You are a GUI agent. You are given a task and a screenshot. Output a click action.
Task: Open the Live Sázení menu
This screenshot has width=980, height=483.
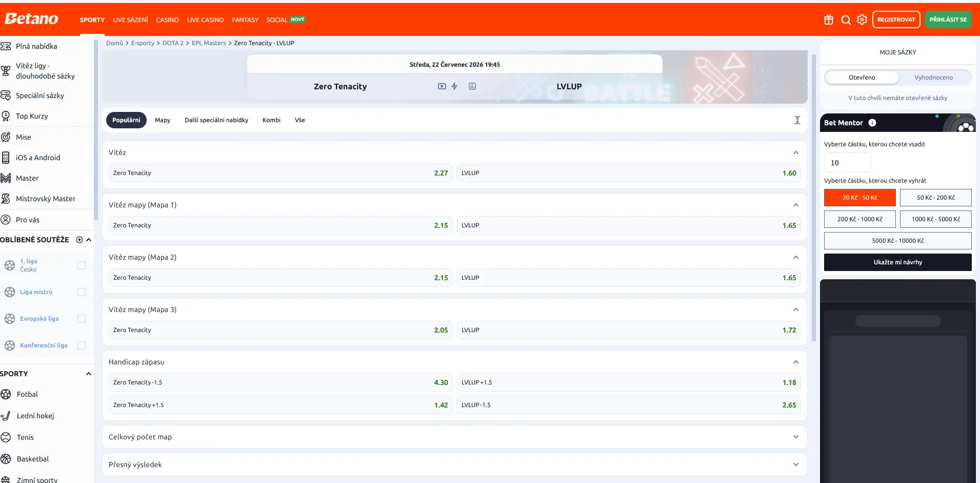(x=130, y=20)
